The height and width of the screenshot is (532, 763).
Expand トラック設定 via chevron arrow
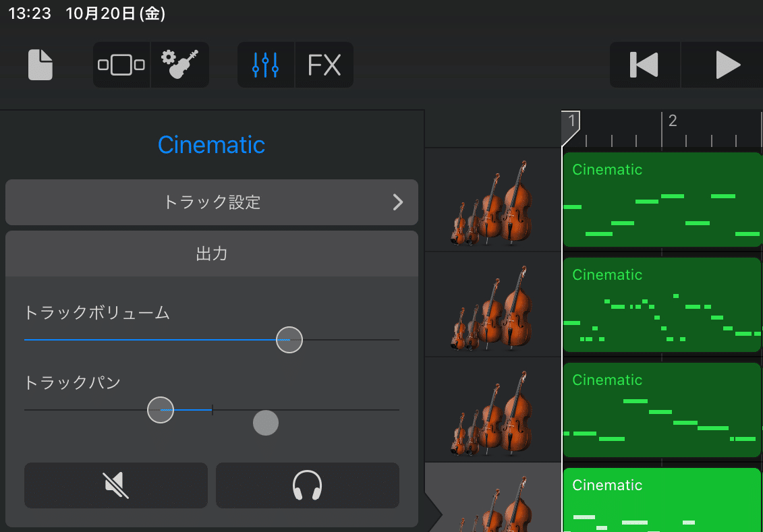coord(398,202)
